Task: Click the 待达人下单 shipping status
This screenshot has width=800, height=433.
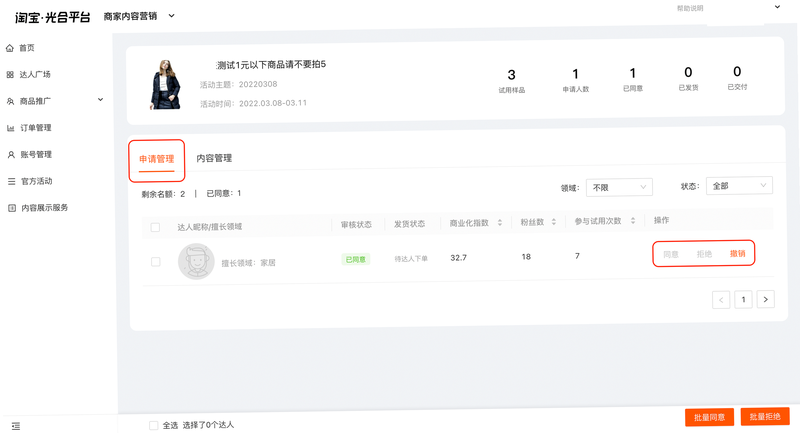Action: pos(411,259)
